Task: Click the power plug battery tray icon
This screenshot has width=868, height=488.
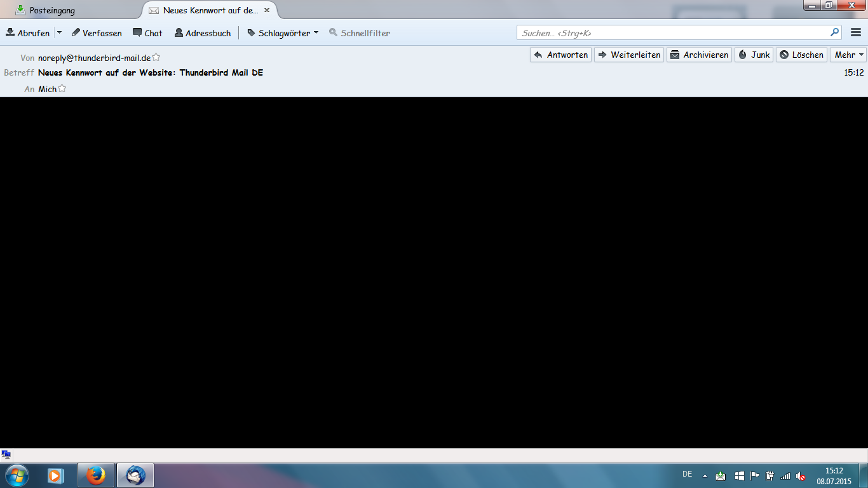Action: click(x=770, y=475)
